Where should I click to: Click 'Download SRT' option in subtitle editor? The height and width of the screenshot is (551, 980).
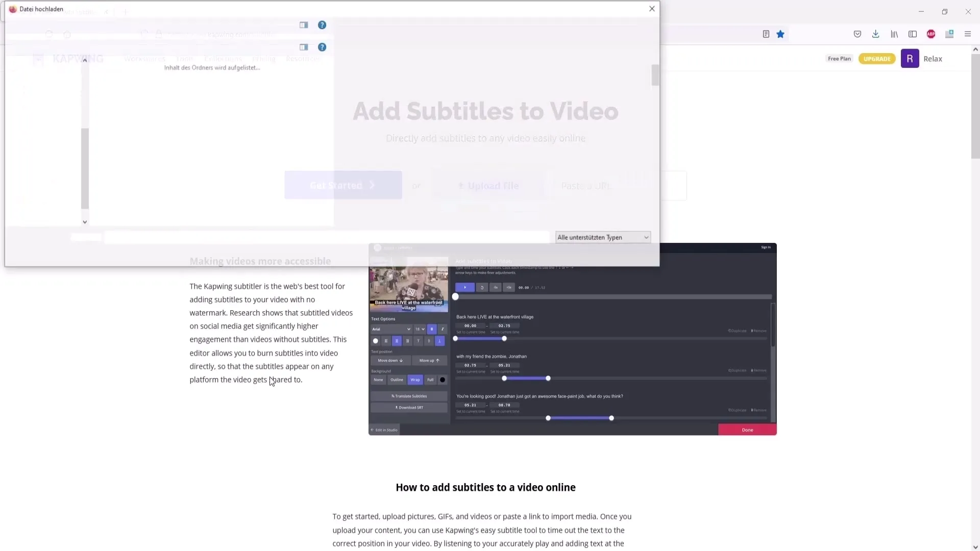[x=408, y=407]
